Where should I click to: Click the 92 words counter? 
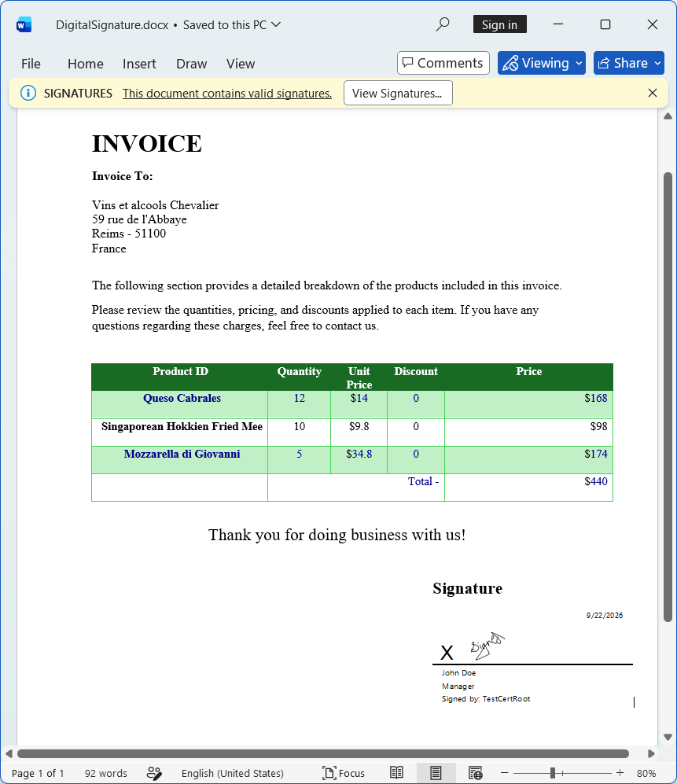click(x=106, y=773)
